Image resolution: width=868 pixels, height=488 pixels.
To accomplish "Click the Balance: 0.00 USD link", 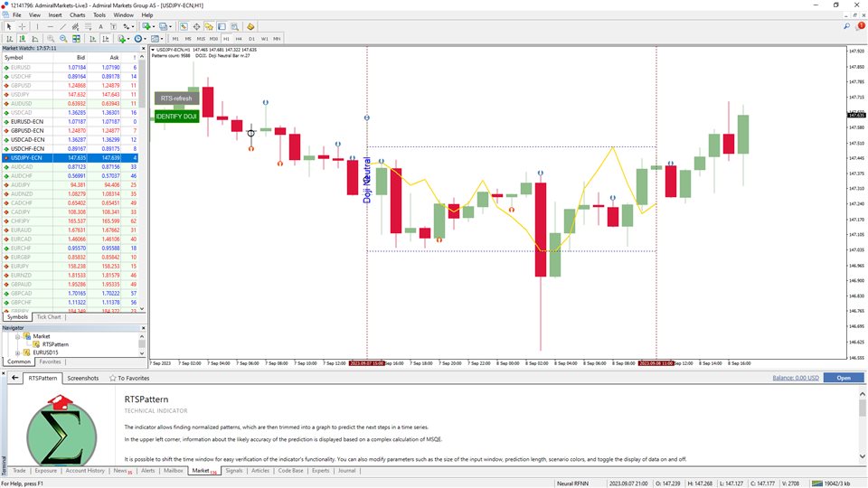I will [796, 378].
